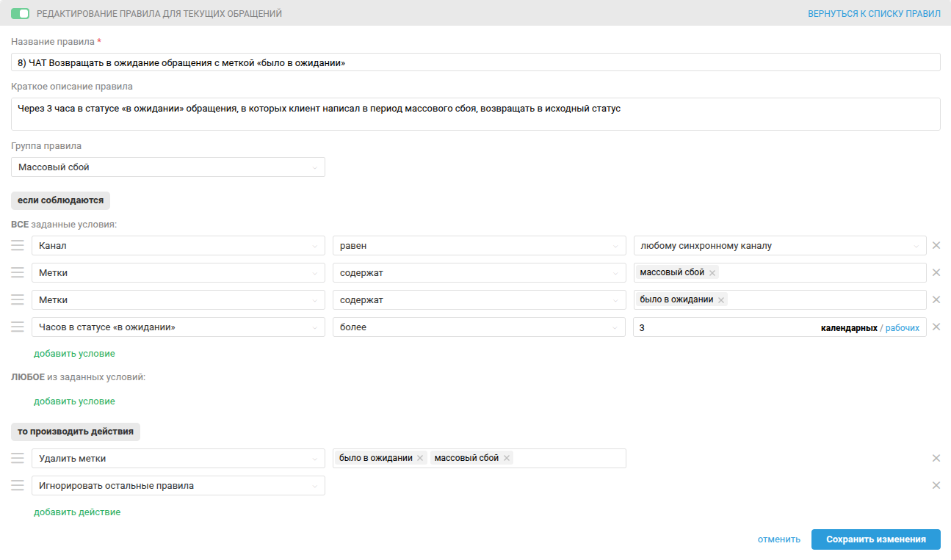The image size is (951, 560).
Task: Expand the «равен» operator dropdown
Action: point(478,246)
